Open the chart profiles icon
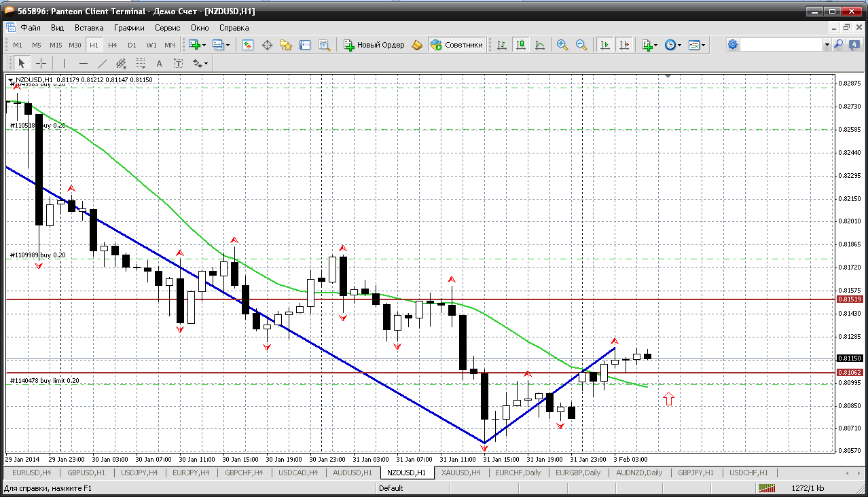Screen dimensions: 868x497 (218, 45)
